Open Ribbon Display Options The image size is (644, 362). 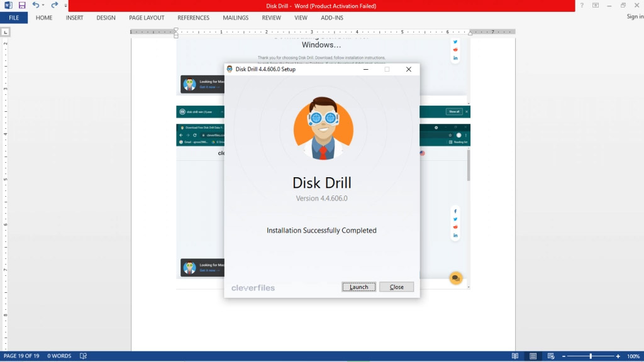point(596,5)
